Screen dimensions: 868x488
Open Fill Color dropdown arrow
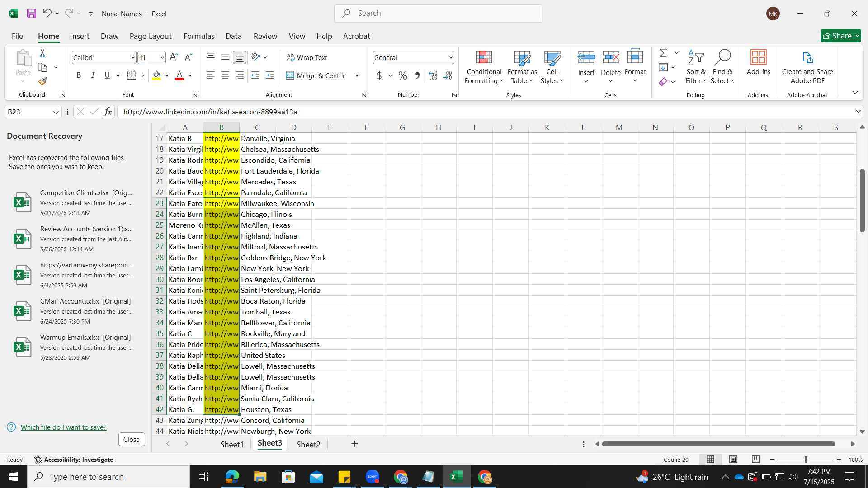click(x=167, y=76)
